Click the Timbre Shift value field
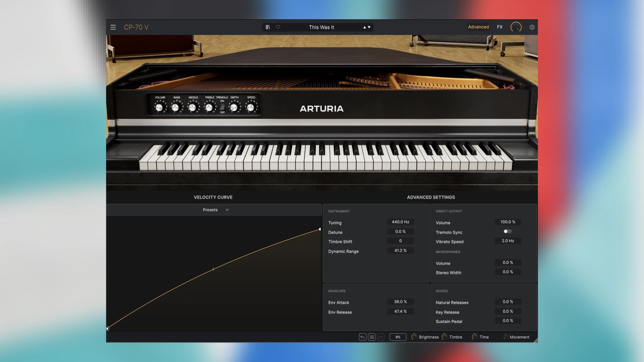The image size is (644, 362). click(x=400, y=241)
